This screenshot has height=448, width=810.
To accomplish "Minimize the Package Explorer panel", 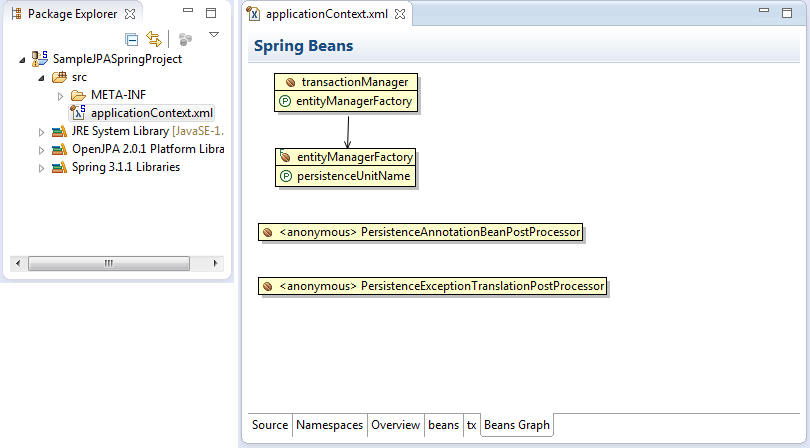I will [x=188, y=10].
